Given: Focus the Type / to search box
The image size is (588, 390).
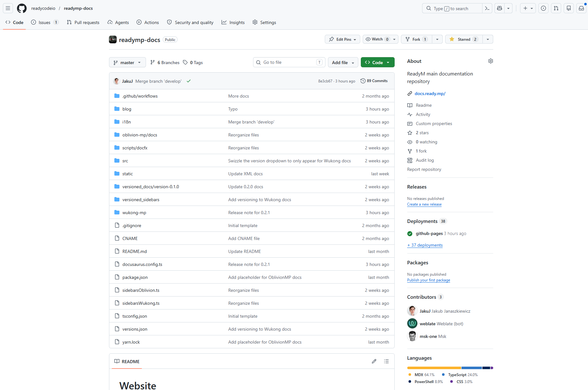Looking at the screenshot, I should [452, 9].
